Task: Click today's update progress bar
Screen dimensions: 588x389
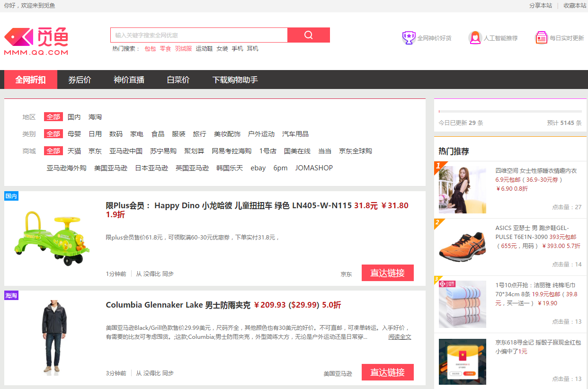Action: click(510, 112)
